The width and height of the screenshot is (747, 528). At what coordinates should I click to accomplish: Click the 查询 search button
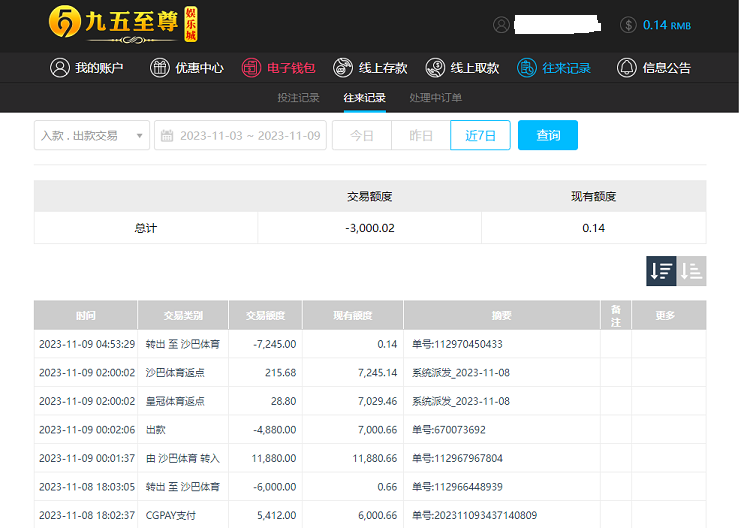pos(547,135)
